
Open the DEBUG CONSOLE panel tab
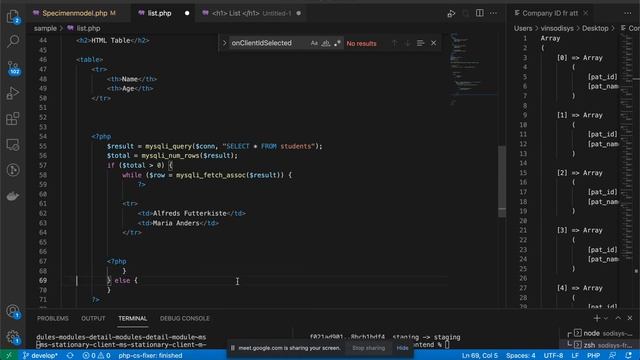(184, 318)
